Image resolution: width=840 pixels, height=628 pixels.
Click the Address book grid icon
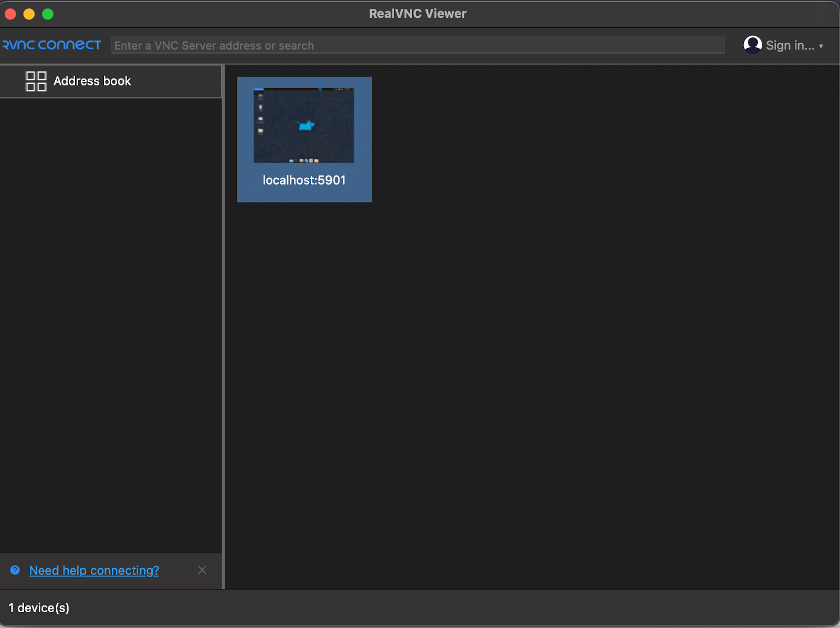(36, 81)
